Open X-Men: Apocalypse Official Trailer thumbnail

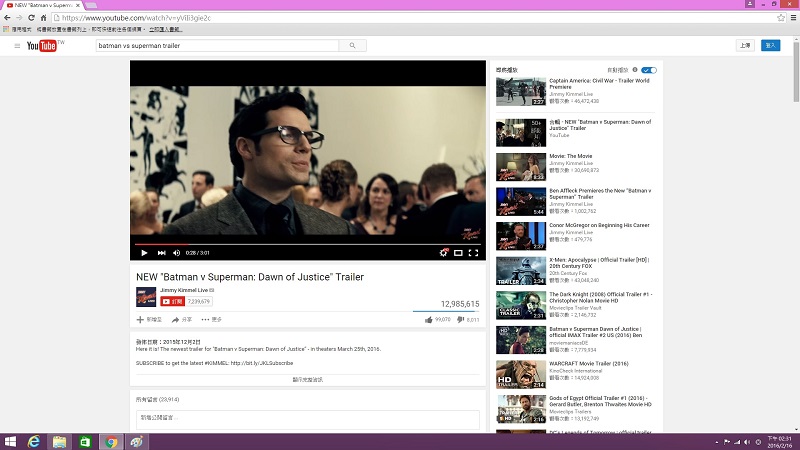coord(521,270)
